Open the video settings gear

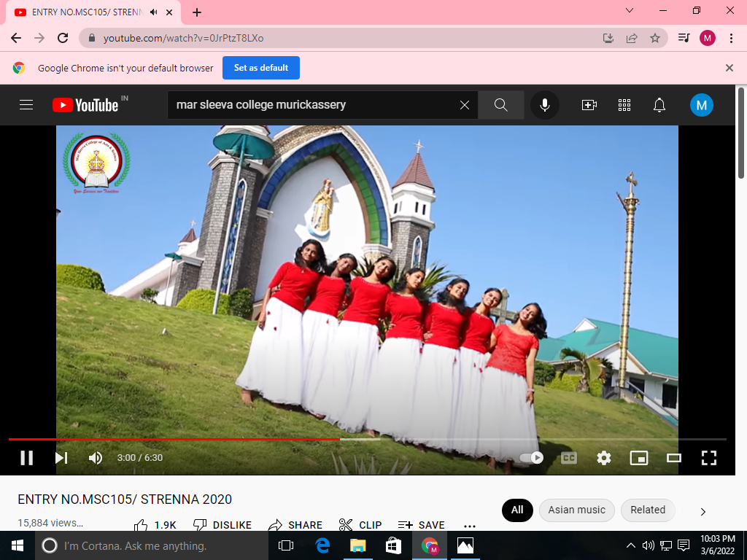[604, 458]
